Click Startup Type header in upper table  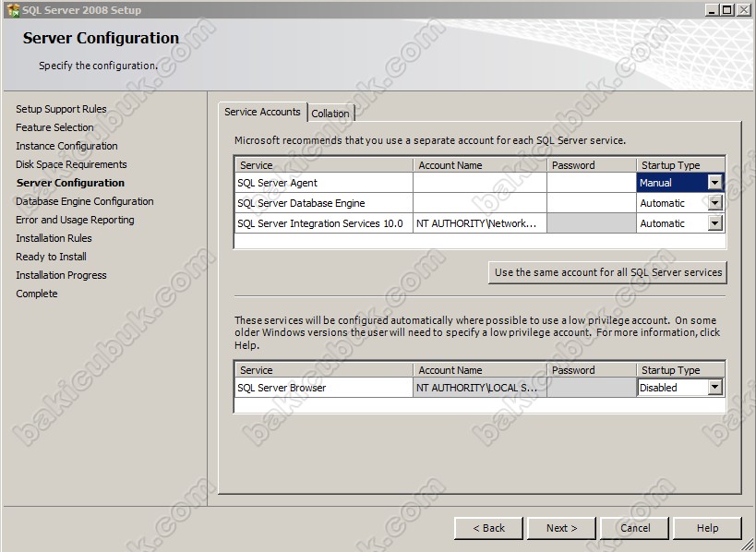tap(680, 165)
